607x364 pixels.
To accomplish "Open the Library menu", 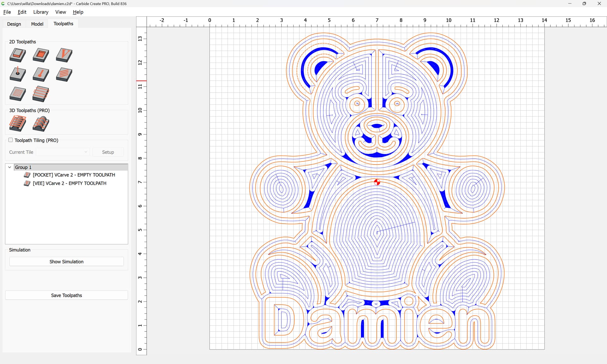I will click(41, 12).
